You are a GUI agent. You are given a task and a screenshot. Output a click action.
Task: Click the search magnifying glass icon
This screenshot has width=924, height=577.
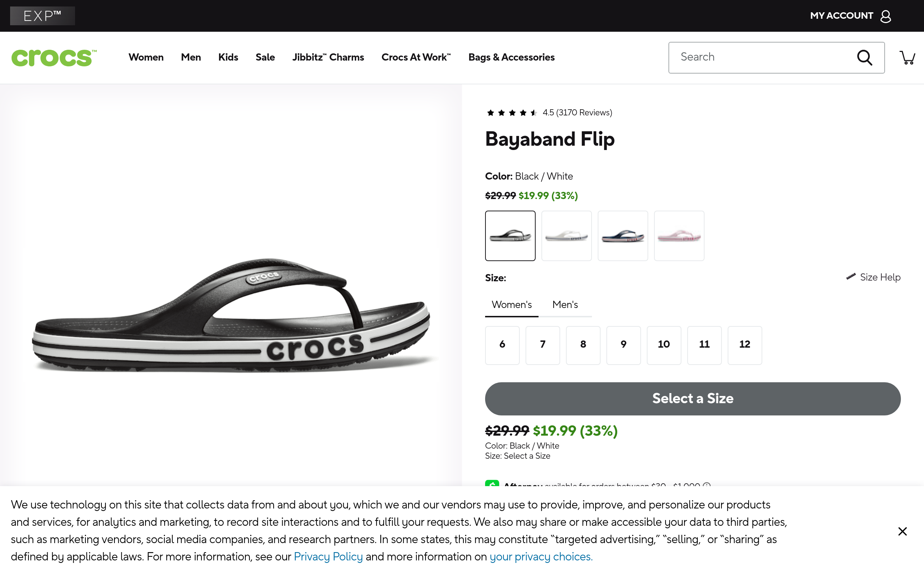point(864,58)
